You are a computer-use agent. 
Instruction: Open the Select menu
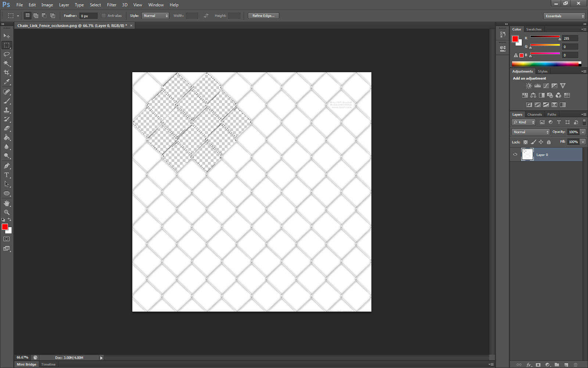tap(95, 5)
